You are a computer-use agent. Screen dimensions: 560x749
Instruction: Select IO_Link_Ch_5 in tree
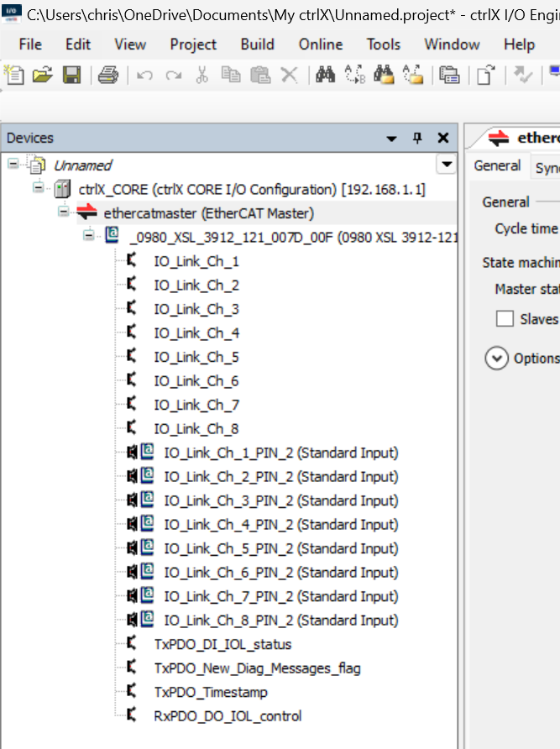point(196,357)
